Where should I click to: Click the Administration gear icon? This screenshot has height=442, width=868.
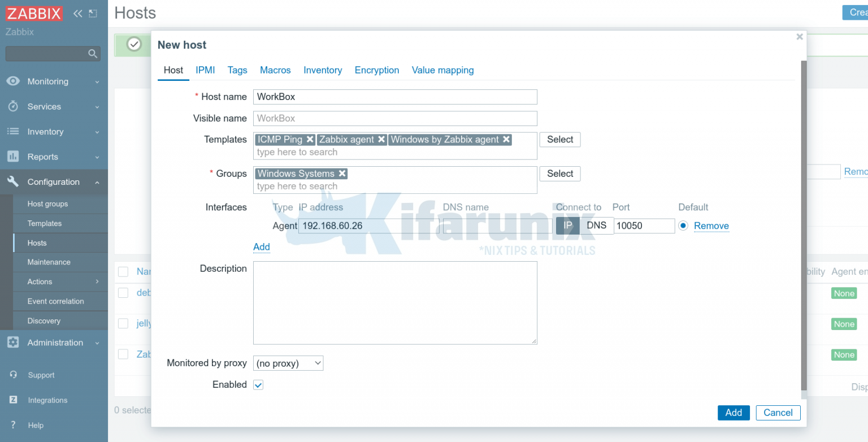pyautogui.click(x=12, y=343)
